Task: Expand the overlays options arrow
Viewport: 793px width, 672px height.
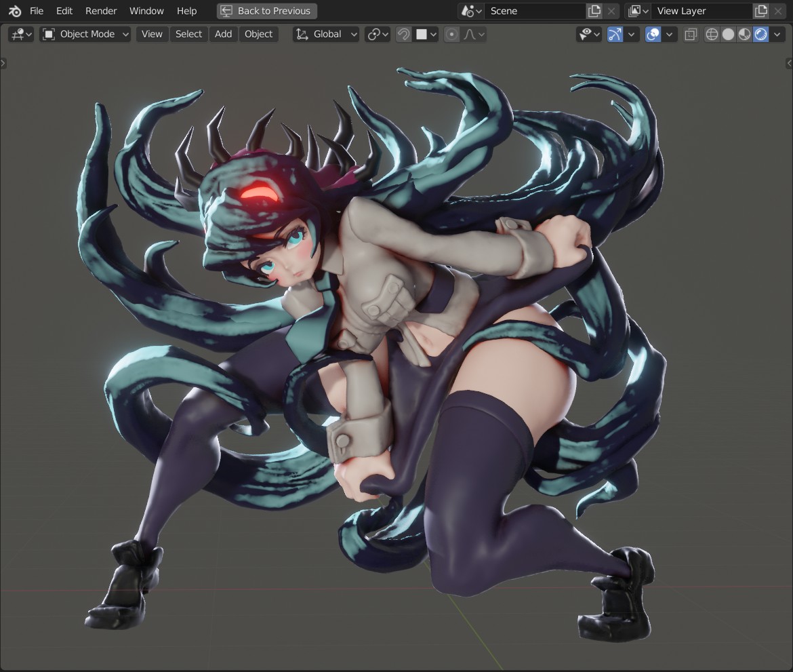Action: point(669,34)
